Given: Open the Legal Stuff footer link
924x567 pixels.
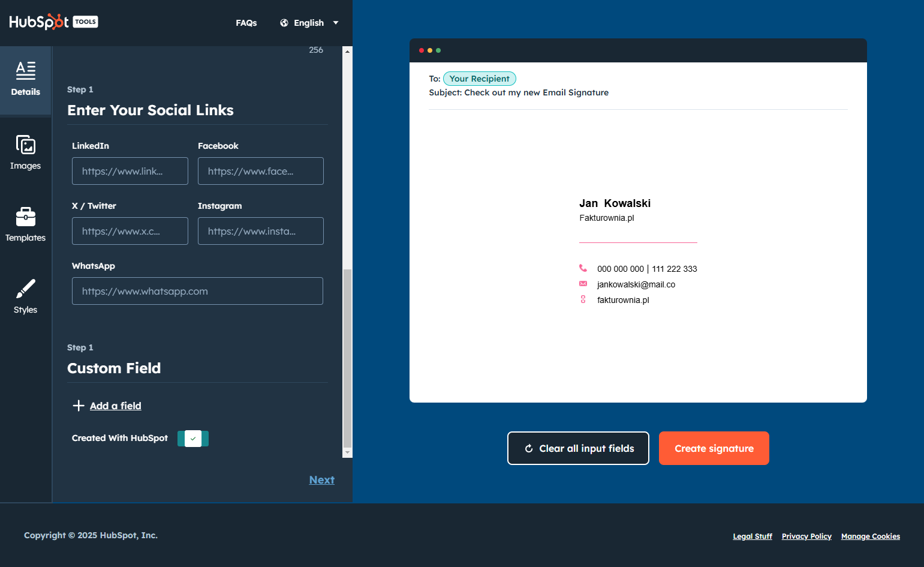Looking at the screenshot, I should (x=753, y=536).
